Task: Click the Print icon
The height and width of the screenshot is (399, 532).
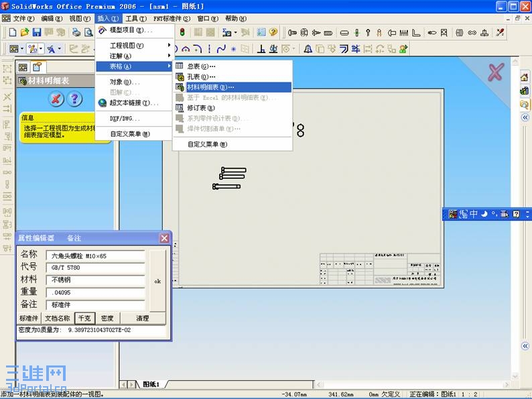Action: click(76, 33)
